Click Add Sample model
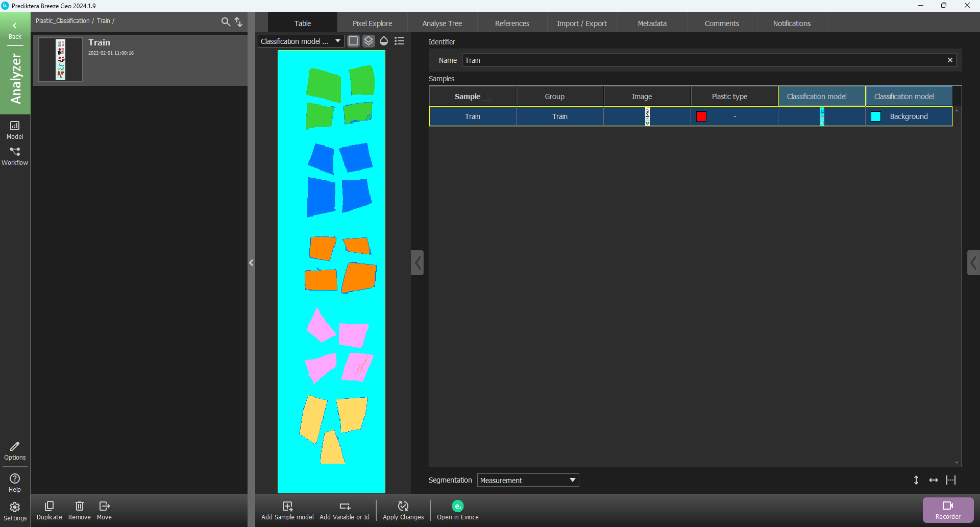The width and height of the screenshot is (980, 527). pyautogui.click(x=287, y=510)
